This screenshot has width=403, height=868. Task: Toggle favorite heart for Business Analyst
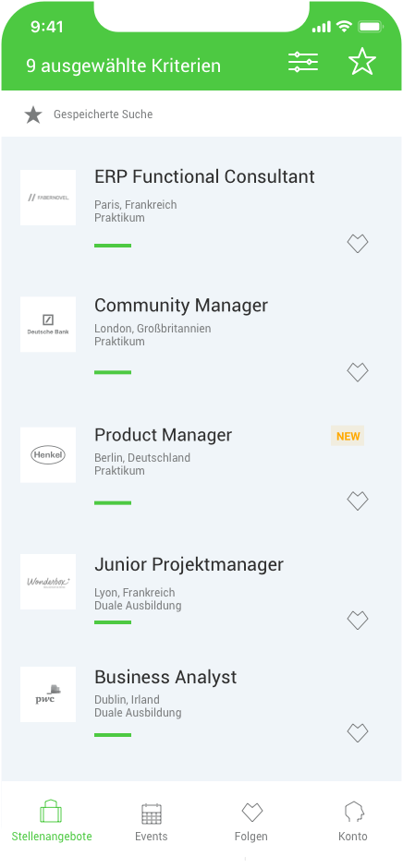[358, 733]
